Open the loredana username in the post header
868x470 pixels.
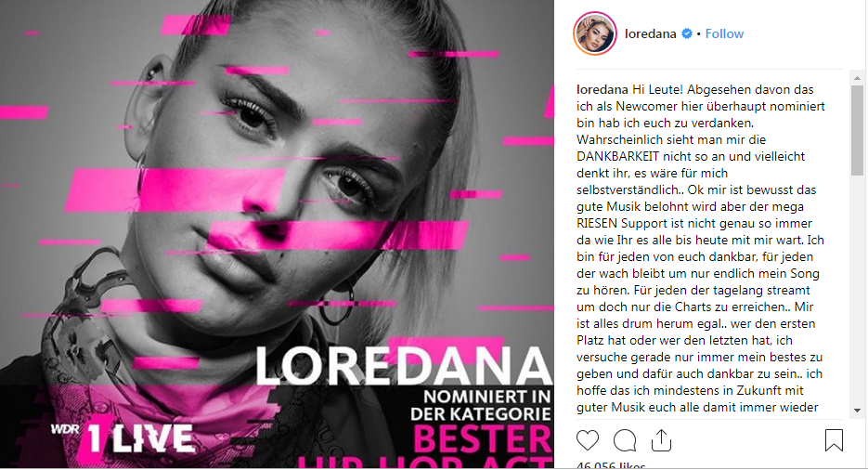point(651,33)
